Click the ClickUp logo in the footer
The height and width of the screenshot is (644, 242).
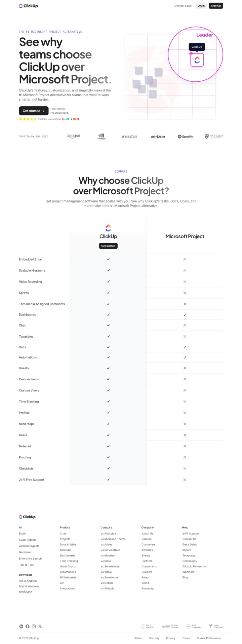(x=27, y=517)
